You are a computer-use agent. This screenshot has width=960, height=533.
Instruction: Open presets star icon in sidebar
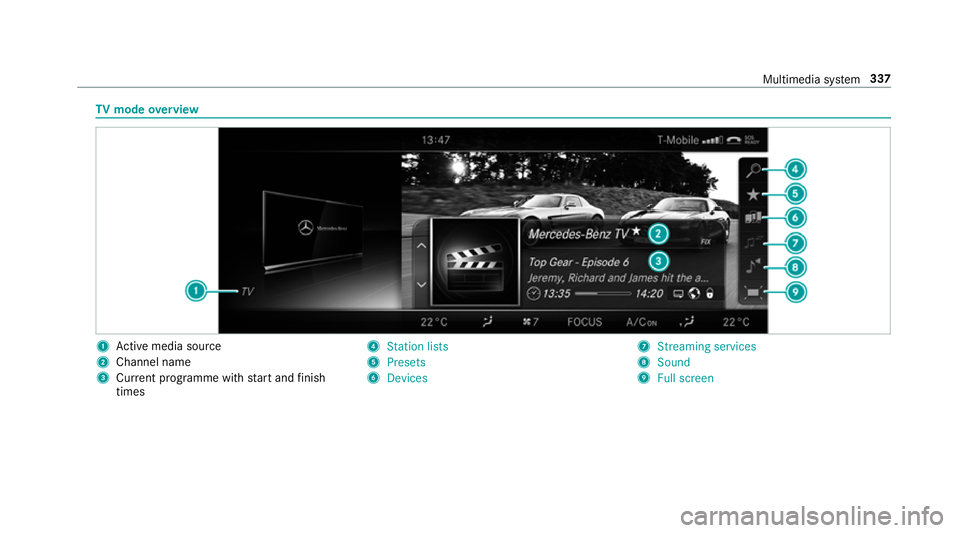pyautogui.click(x=753, y=195)
